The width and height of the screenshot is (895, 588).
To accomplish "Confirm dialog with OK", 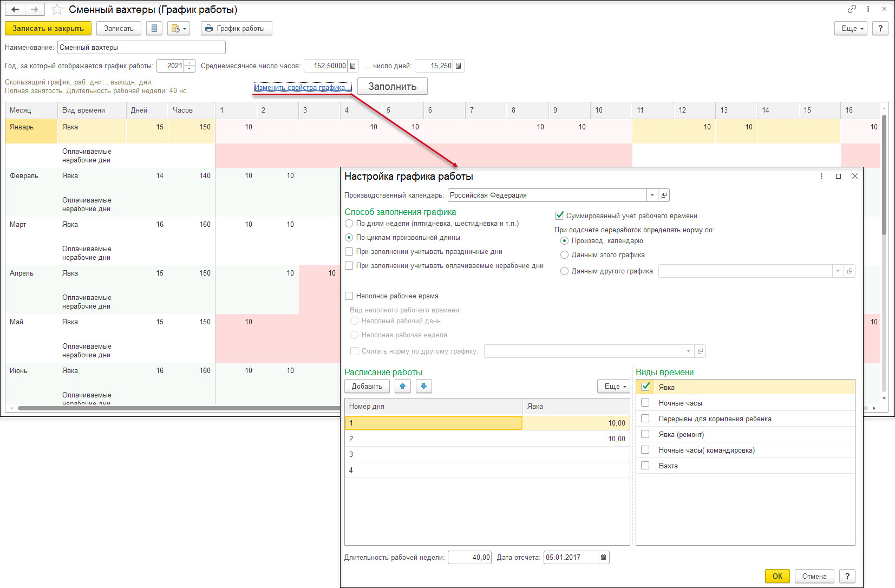I will point(778,576).
